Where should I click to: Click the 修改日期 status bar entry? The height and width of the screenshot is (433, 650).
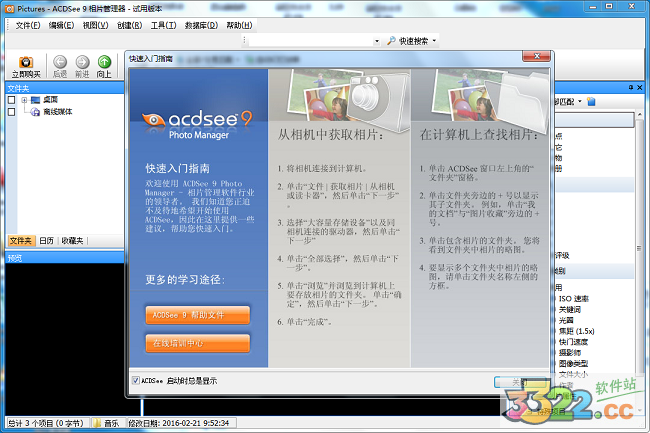click(179, 423)
